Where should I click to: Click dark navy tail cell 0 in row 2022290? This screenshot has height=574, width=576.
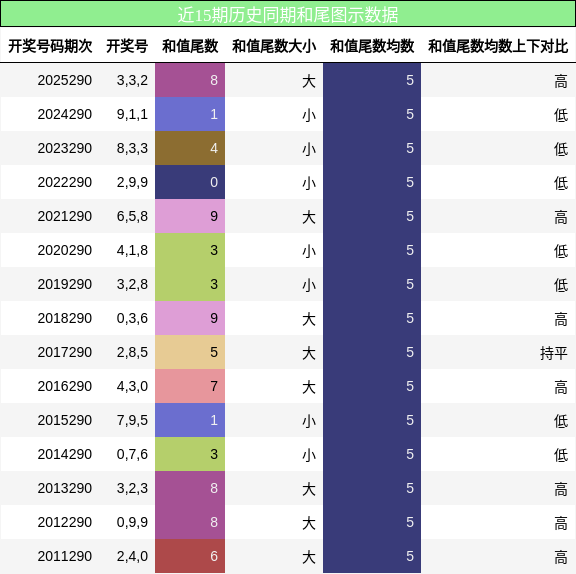click(190, 182)
